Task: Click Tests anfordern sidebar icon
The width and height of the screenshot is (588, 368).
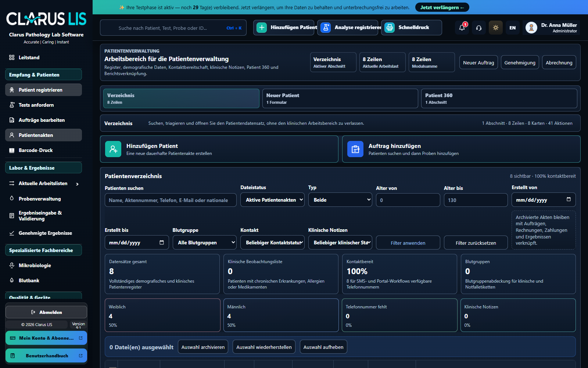Action: tap(12, 105)
